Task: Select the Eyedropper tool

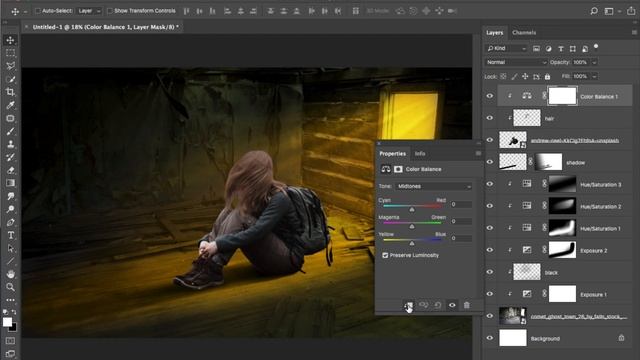Action: [x=11, y=105]
